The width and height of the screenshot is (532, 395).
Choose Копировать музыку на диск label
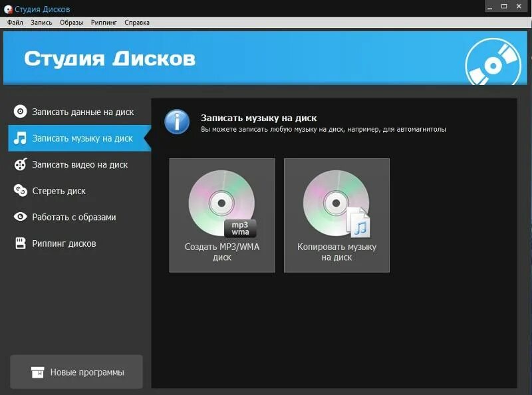click(336, 252)
